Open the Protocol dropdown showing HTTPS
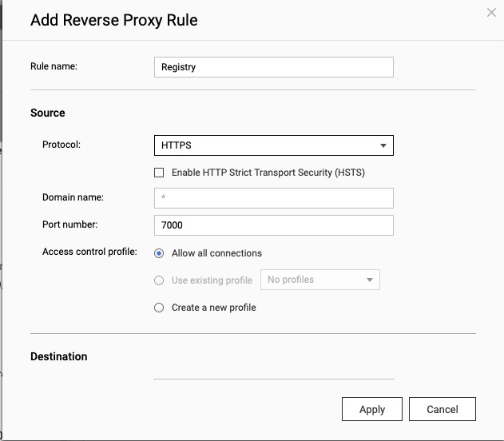 coord(272,145)
